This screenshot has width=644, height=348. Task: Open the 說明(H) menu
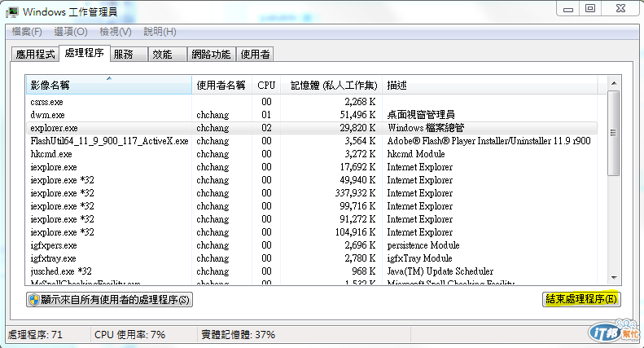[x=160, y=32]
